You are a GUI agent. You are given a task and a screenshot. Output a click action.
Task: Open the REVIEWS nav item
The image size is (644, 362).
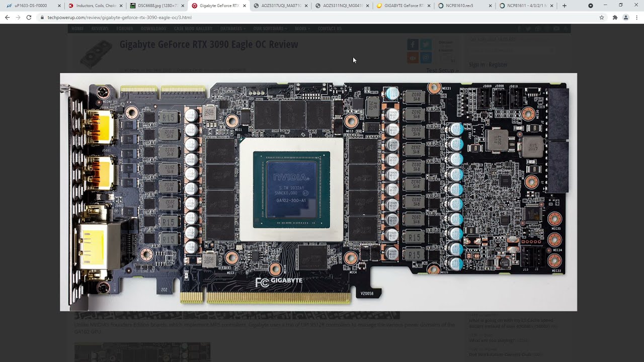point(100,29)
